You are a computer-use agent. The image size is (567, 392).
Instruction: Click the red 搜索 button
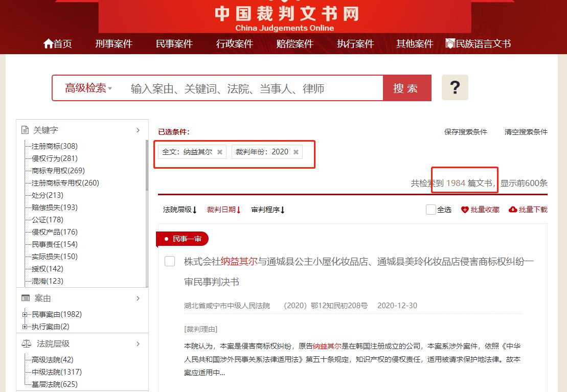[x=407, y=87]
